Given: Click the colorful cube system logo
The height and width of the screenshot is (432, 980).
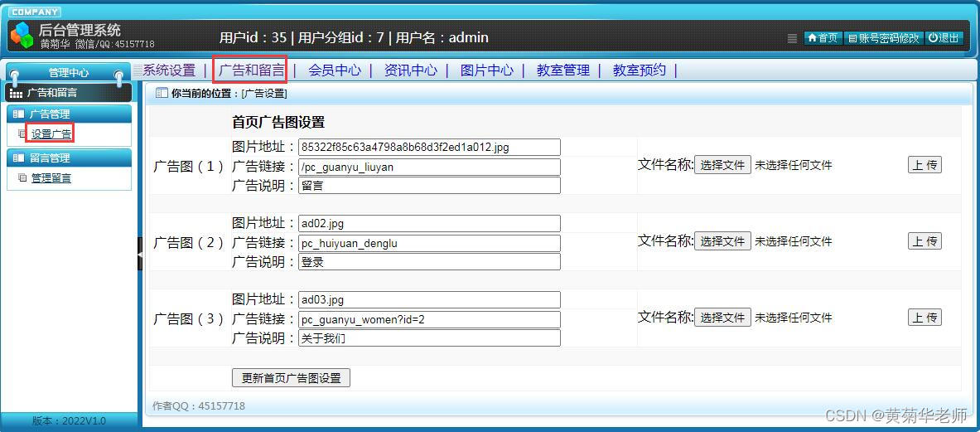Looking at the screenshot, I should [x=22, y=35].
